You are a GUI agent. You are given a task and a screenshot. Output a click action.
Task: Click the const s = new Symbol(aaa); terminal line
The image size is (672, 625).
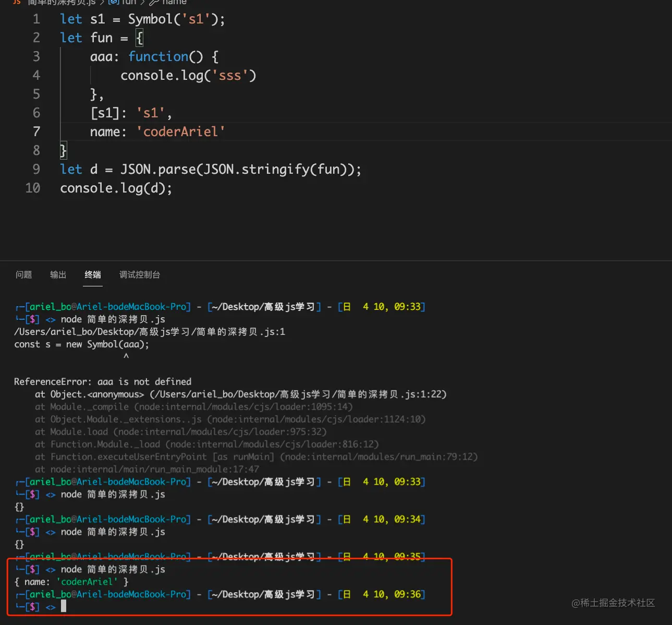(x=81, y=344)
